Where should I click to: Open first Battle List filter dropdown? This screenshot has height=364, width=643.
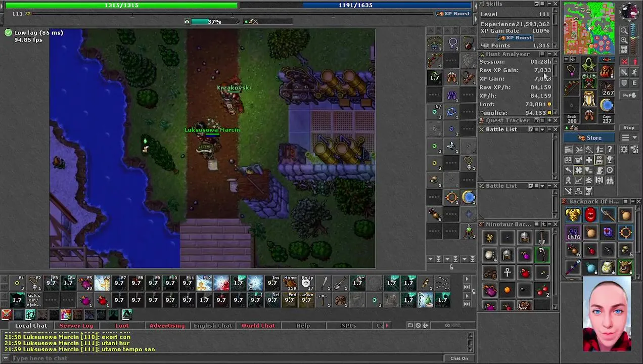(542, 129)
